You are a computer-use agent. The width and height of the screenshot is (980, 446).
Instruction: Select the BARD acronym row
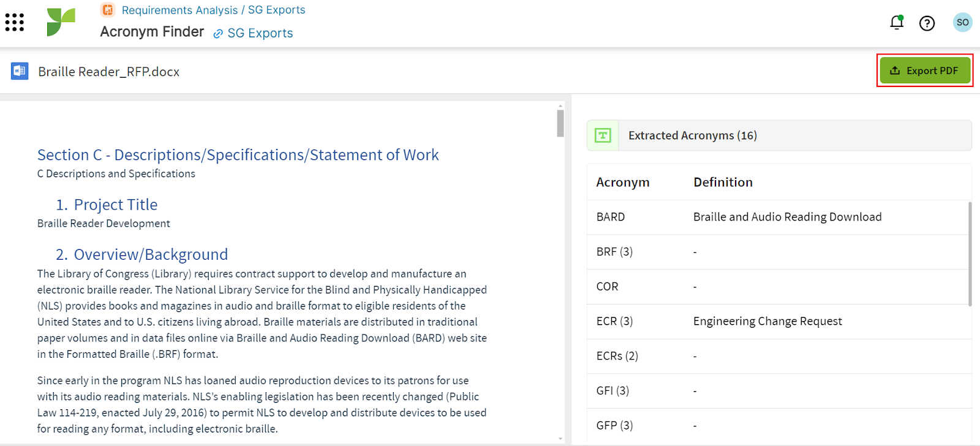pyautogui.click(x=778, y=217)
